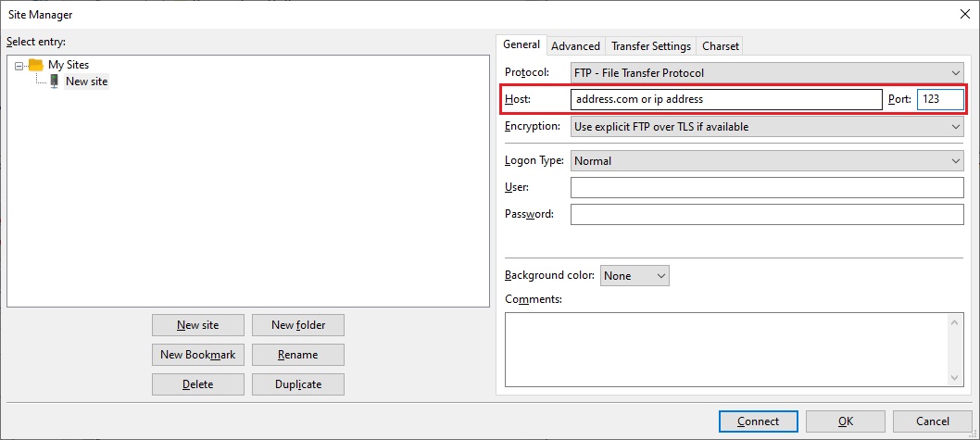Viewport: 980px width, 440px height.
Task: Click the New folder button
Action: (x=297, y=325)
